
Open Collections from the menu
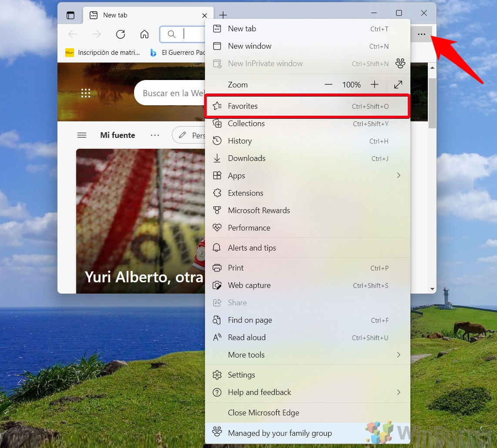coord(307,124)
